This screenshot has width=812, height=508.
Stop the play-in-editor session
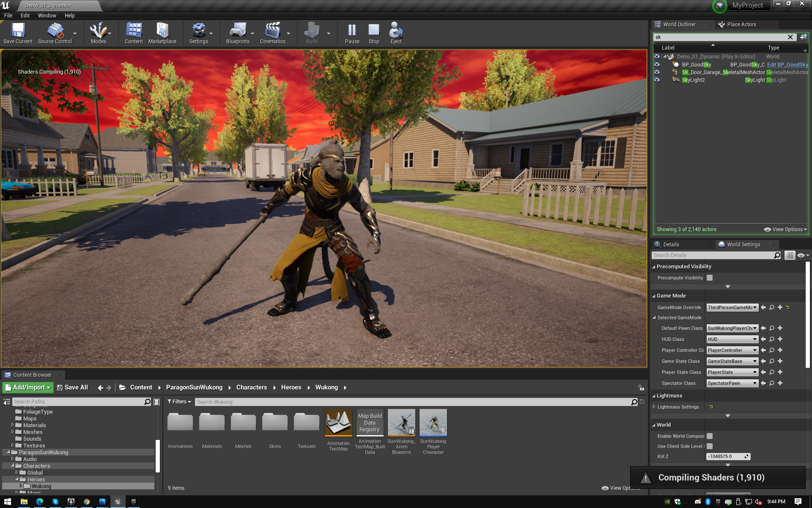click(x=374, y=33)
